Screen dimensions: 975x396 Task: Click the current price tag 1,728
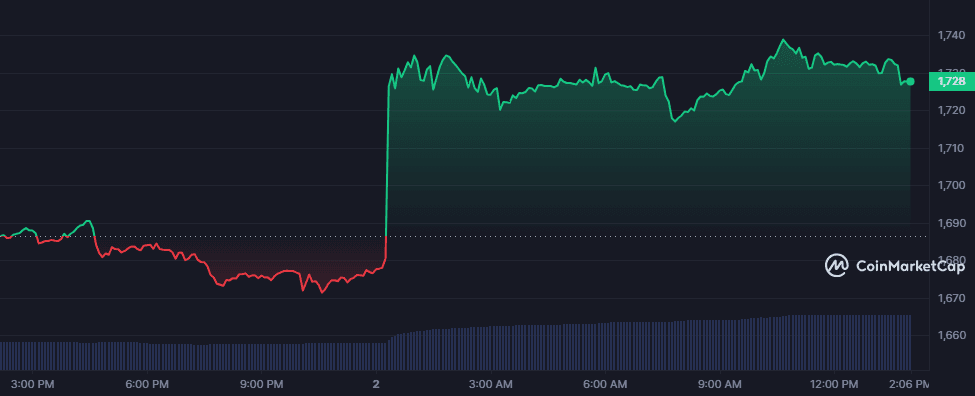tap(951, 81)
